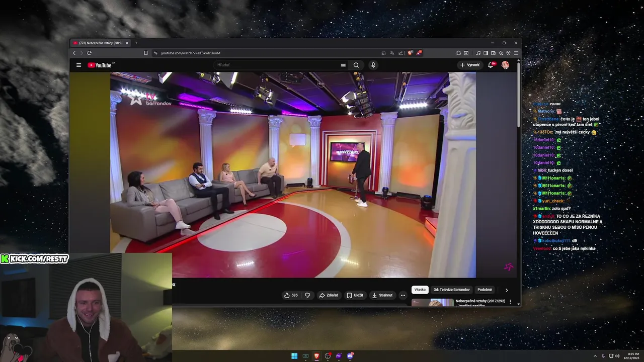Select the Podobné filter chip

point(485,290)
